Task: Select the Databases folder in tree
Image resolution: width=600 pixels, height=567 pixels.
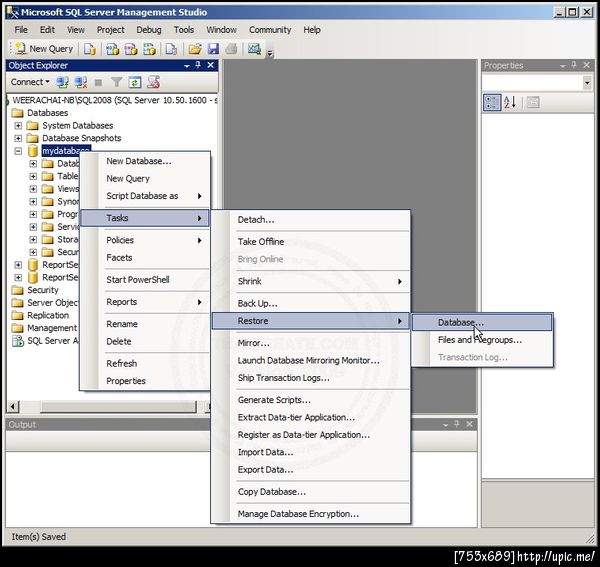Action: (x=47, y=113)
